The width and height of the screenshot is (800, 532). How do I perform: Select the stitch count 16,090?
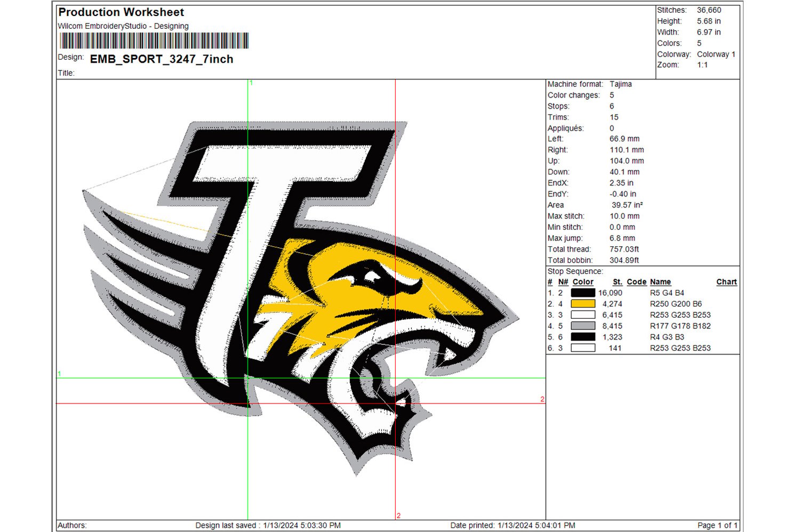coord(610,293)
